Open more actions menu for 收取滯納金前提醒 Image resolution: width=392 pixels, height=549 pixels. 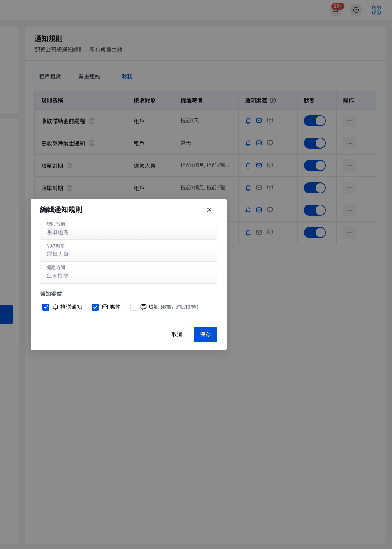point(349,121)
